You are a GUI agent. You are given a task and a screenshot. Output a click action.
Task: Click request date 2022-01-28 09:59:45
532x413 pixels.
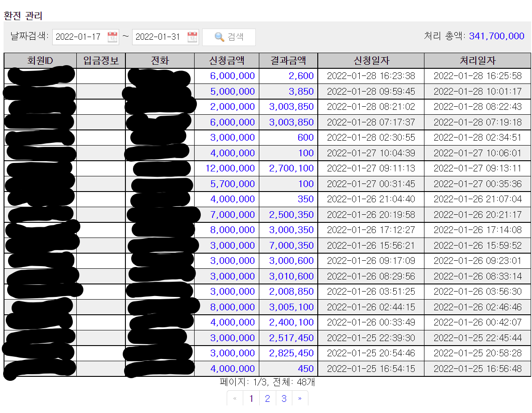(371, 92)
